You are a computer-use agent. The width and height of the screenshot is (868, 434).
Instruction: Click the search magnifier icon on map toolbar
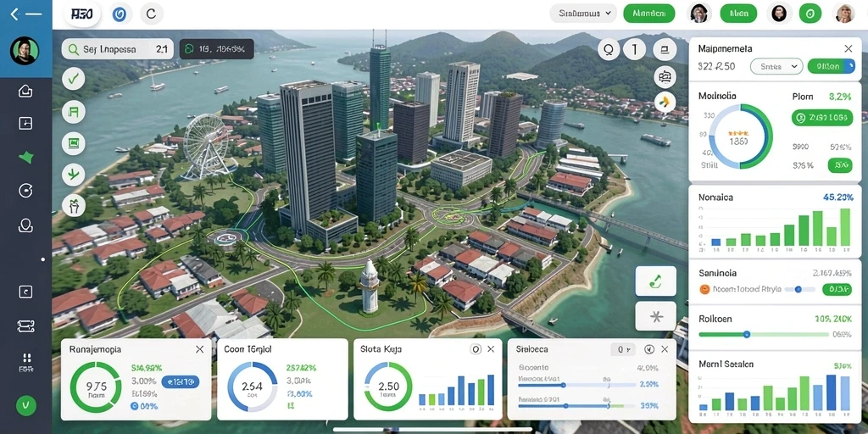609,50
